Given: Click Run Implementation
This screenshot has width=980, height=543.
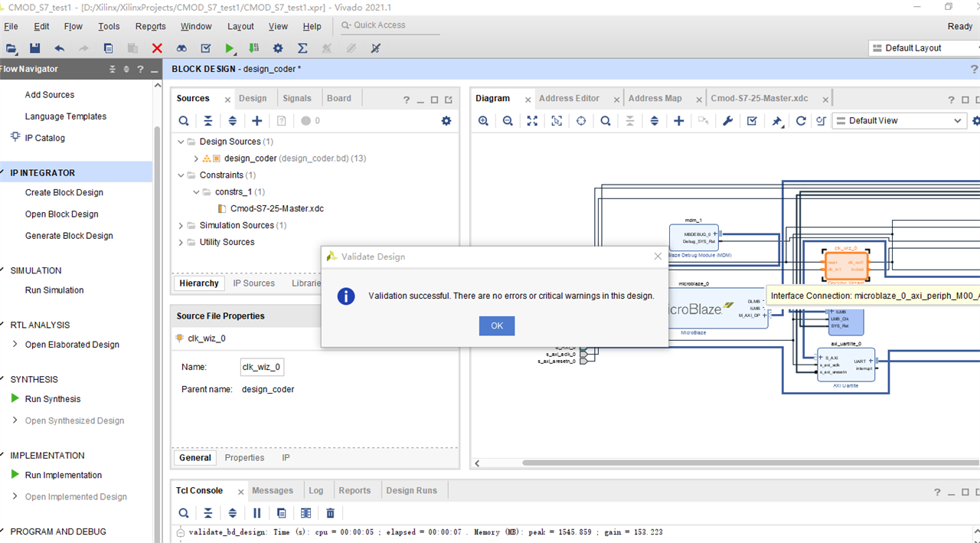Looking at the screenshot, I should pos(64,475).
